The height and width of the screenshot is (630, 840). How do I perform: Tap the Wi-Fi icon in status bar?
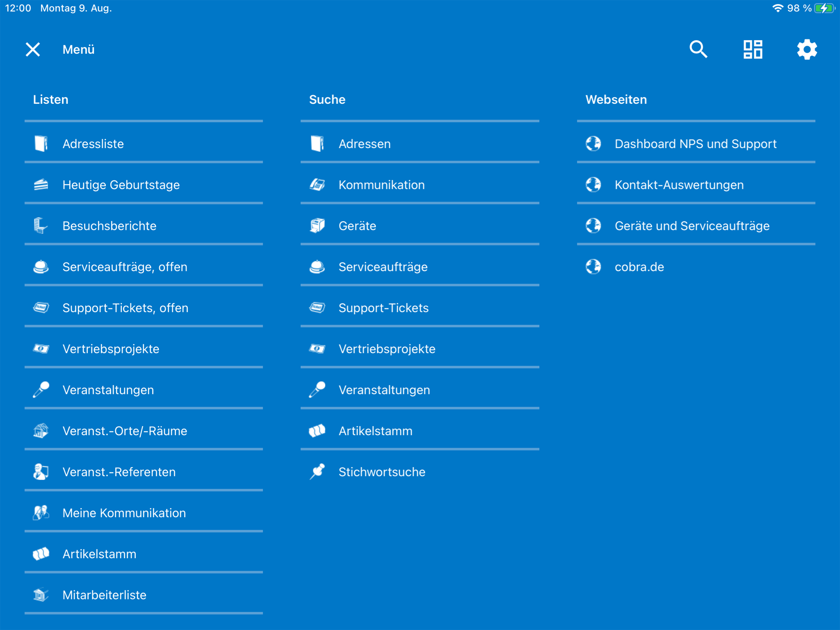778,8
